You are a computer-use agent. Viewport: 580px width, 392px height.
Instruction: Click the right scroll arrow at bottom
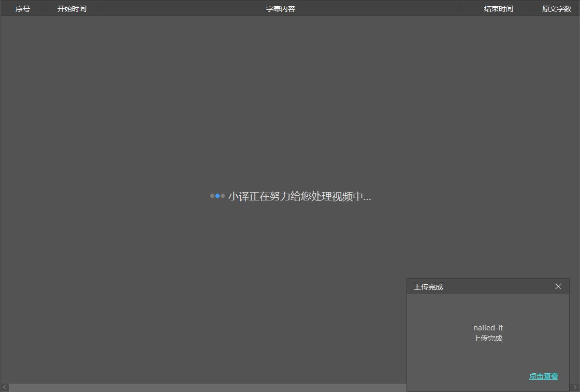[x=575, y=387]
